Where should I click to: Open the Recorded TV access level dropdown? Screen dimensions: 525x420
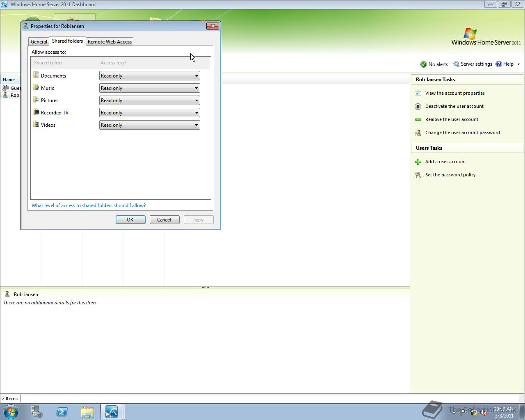(149, 113)
